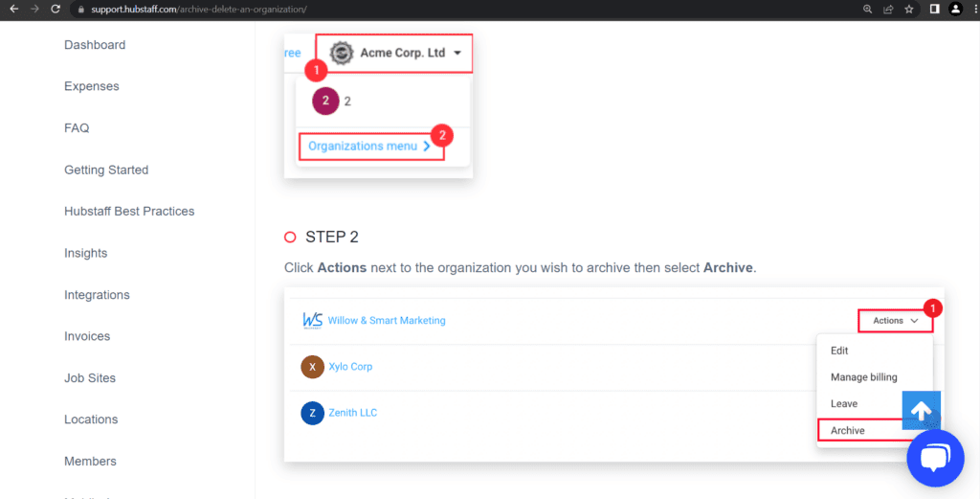Image resolution: width=980 pixels, height=499 pixels.
Task: Open the Actions dropdown for Willow & Smart
Action: tap(895, 321)
